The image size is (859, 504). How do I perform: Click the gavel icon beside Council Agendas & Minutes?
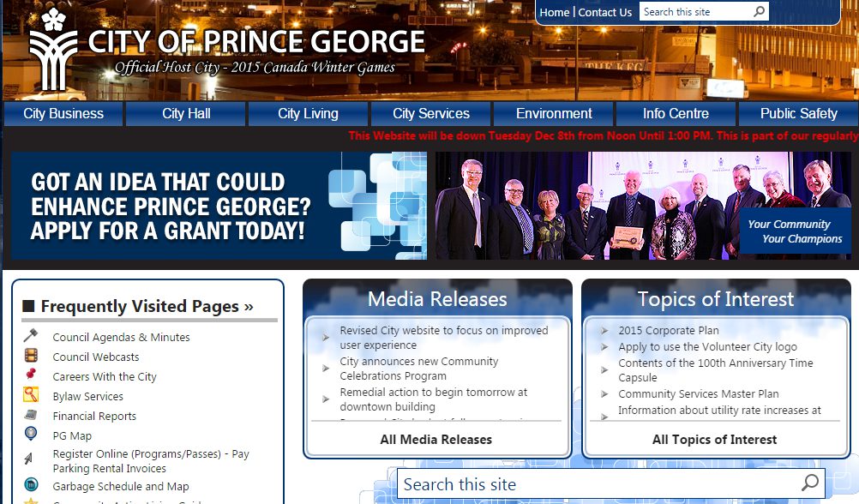[31, 335]
